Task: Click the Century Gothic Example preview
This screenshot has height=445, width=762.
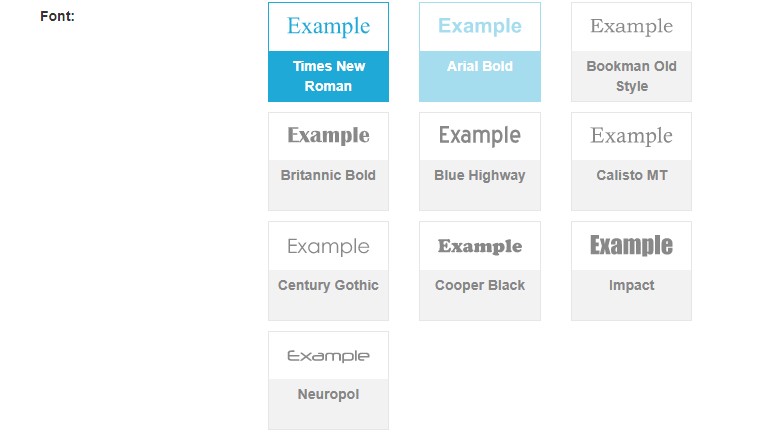Action: (328, 246)
